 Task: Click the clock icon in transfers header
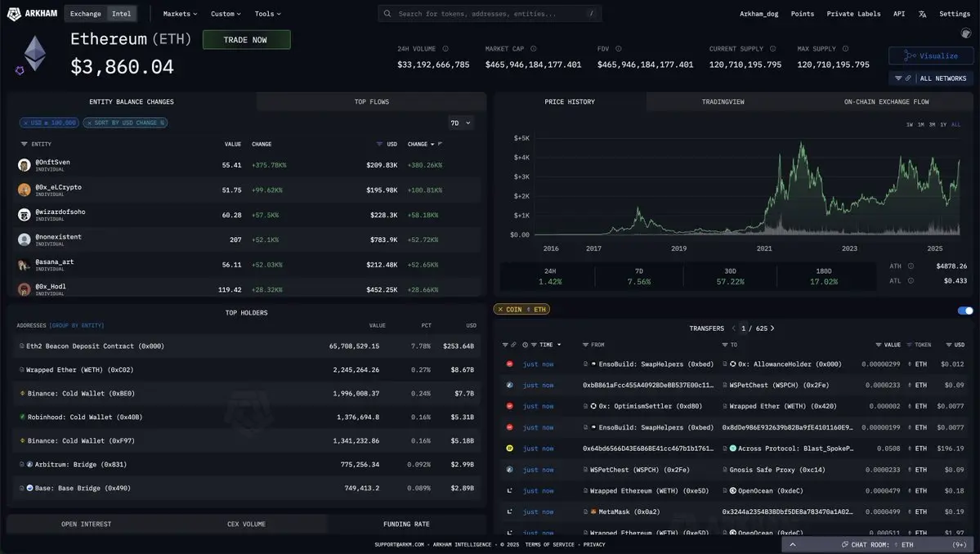(x=525, y=345)
